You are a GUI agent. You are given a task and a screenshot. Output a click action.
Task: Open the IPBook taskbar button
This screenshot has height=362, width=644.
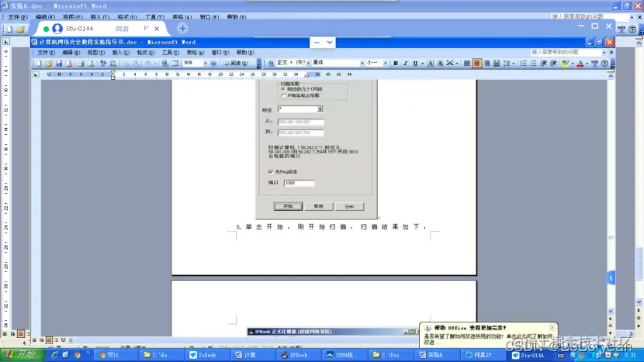pos(299,355)
